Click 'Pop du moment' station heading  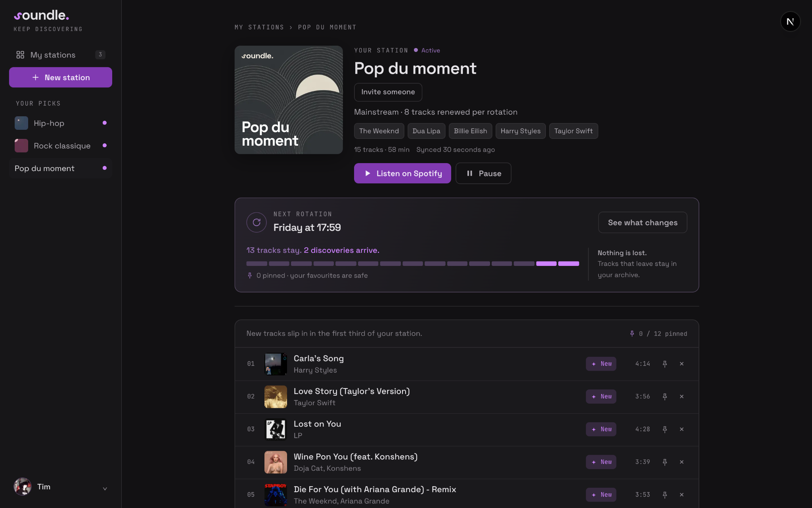point(415,68)
